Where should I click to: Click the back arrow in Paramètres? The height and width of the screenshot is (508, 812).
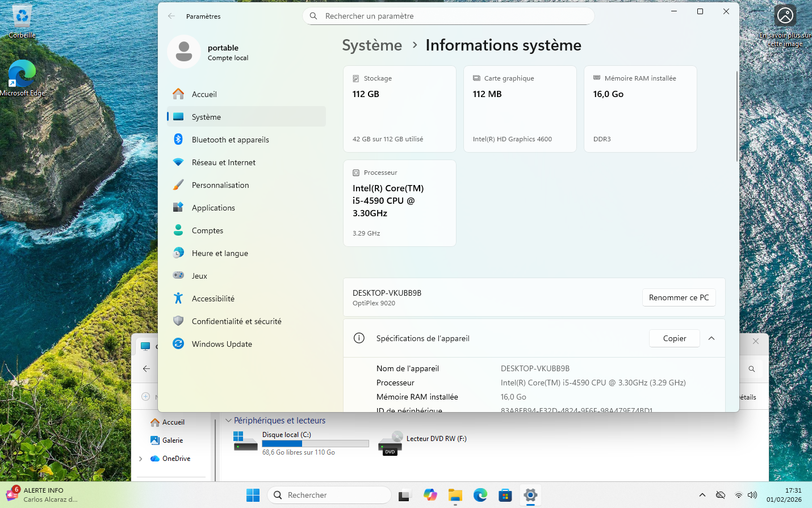[x=171, y=16]
